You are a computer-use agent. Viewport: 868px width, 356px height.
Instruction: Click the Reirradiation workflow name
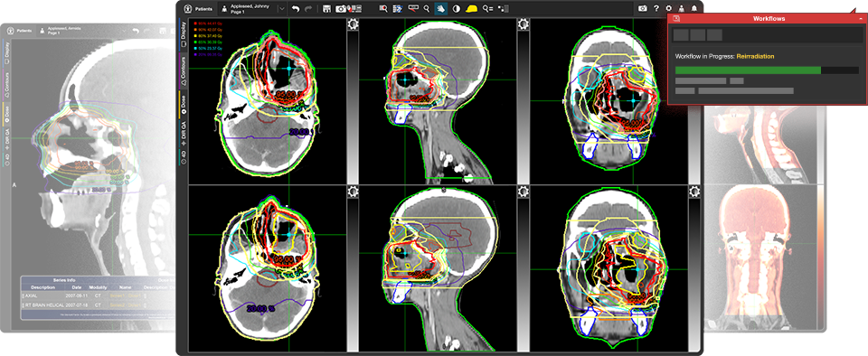(755, 56)
